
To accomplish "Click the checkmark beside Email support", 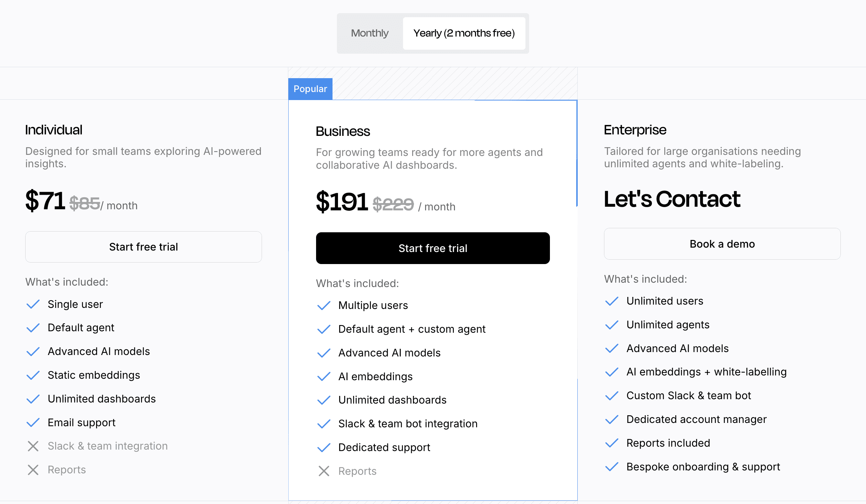I will pos(33,423).
